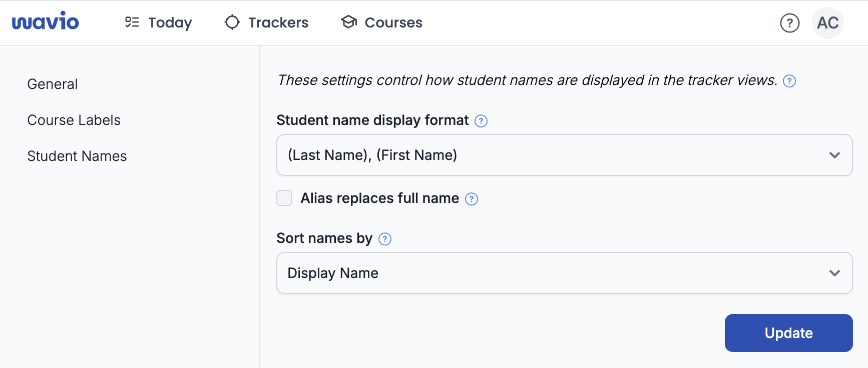This screenshot has height=368, width=868.
Task: Expand chevron on Display Name selector
Action: tap(834, 273)
